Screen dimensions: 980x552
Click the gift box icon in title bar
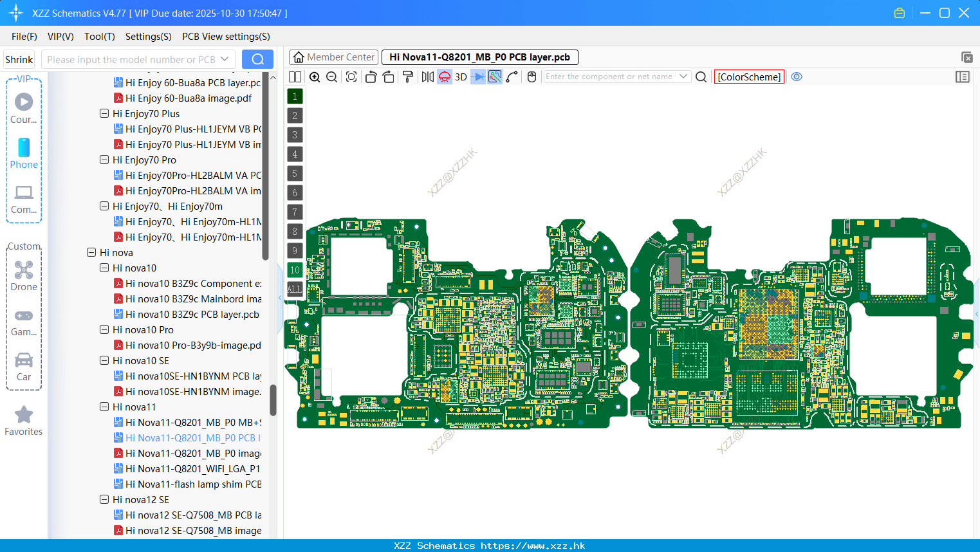[900, 13]
